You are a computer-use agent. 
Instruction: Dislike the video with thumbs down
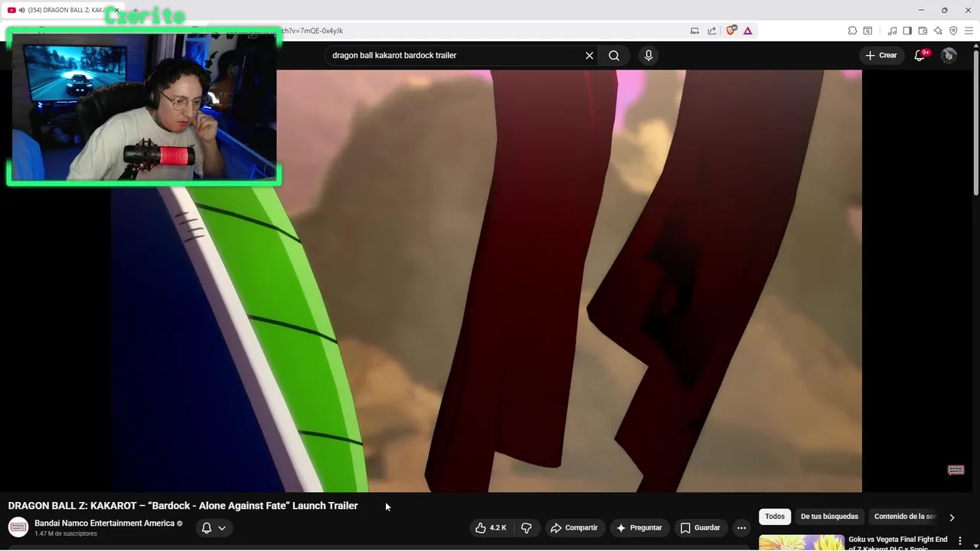click(526, 528)
